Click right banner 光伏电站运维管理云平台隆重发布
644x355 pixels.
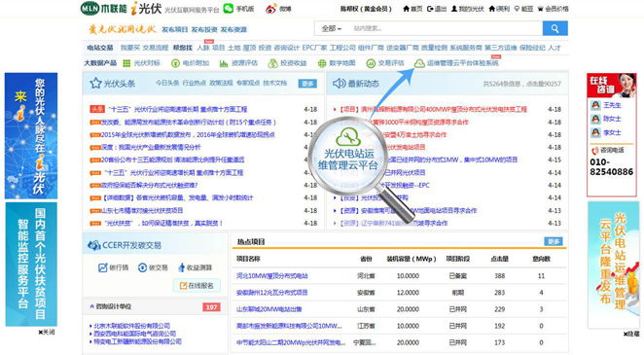614,265
